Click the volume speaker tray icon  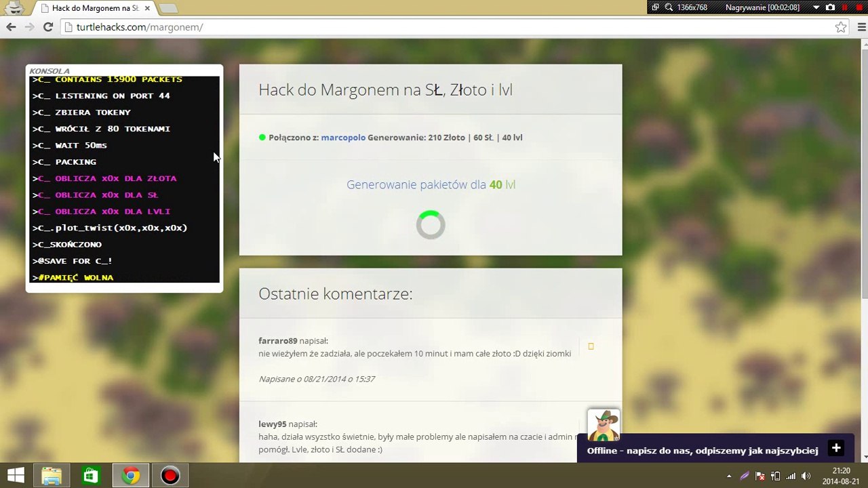point(806,476)
